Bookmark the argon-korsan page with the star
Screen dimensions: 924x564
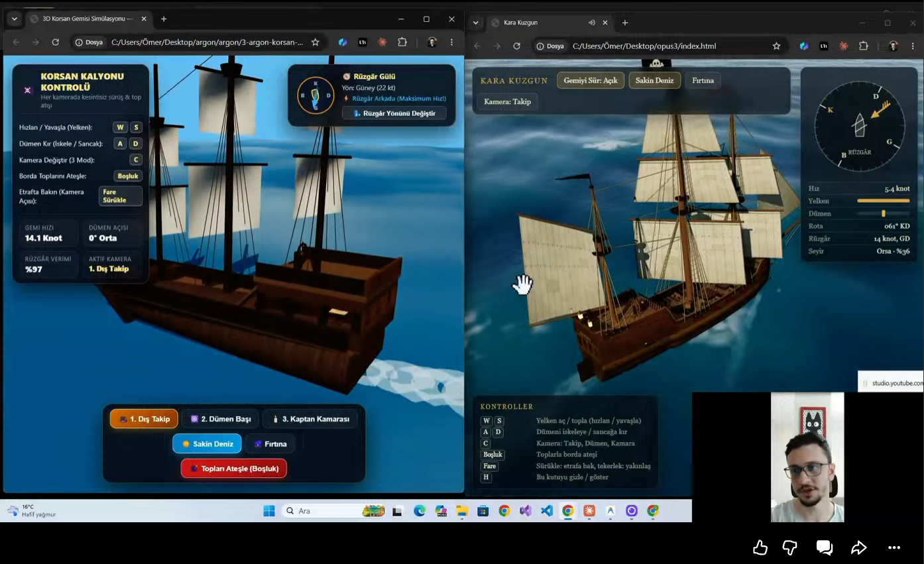[x=316, y=42]
